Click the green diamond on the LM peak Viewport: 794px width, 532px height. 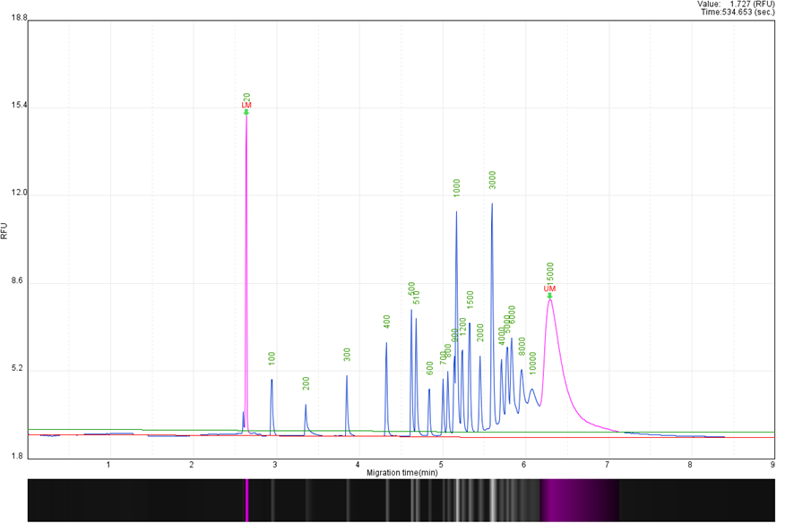tap(246, 112)
